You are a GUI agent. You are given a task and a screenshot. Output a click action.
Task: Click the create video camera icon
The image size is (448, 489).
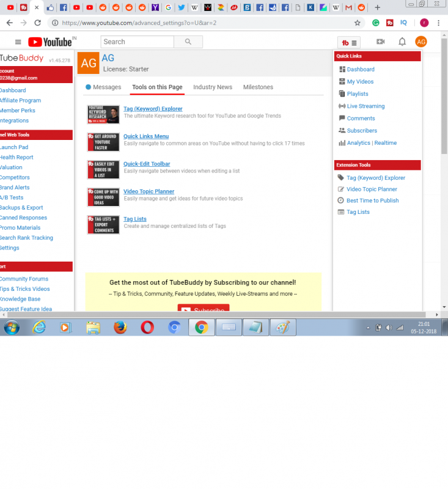click(380, 42)
